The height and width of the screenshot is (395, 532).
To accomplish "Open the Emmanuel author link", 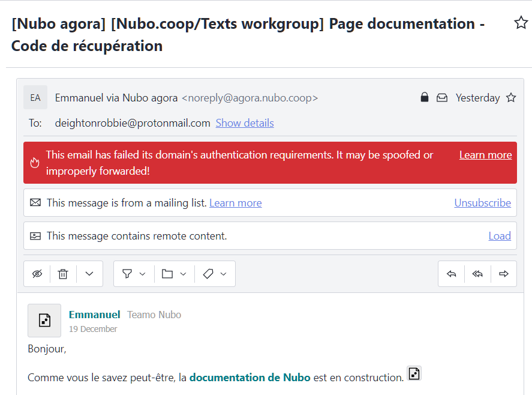I will pos(94,315).
